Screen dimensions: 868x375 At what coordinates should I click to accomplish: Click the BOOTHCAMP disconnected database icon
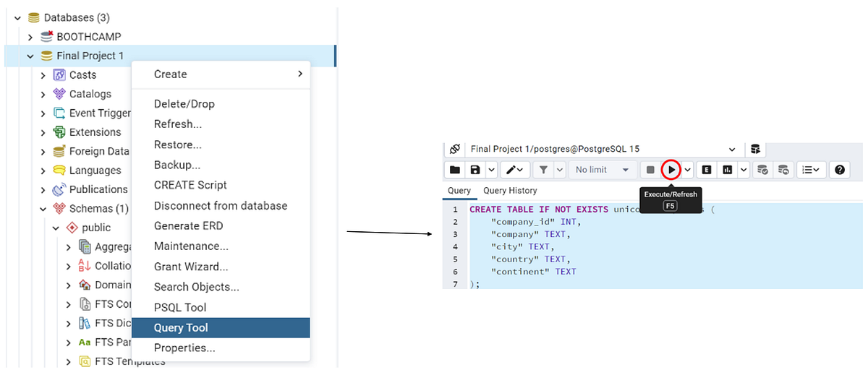47,36
